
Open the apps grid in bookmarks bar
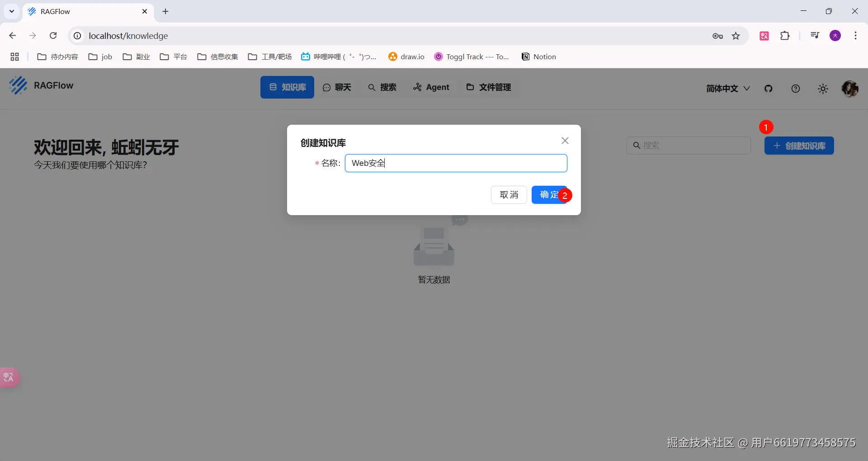14,56
